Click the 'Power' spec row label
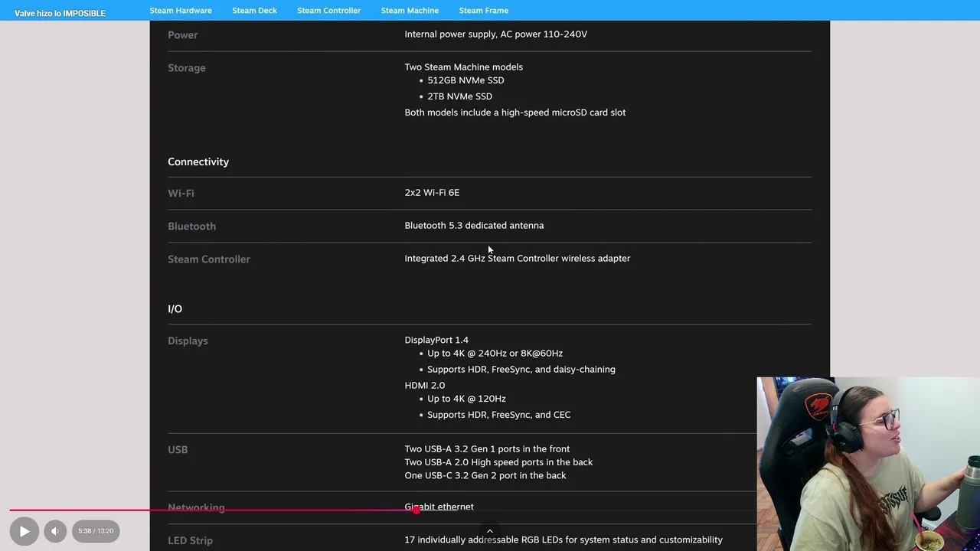 click(x=182, y=35)
